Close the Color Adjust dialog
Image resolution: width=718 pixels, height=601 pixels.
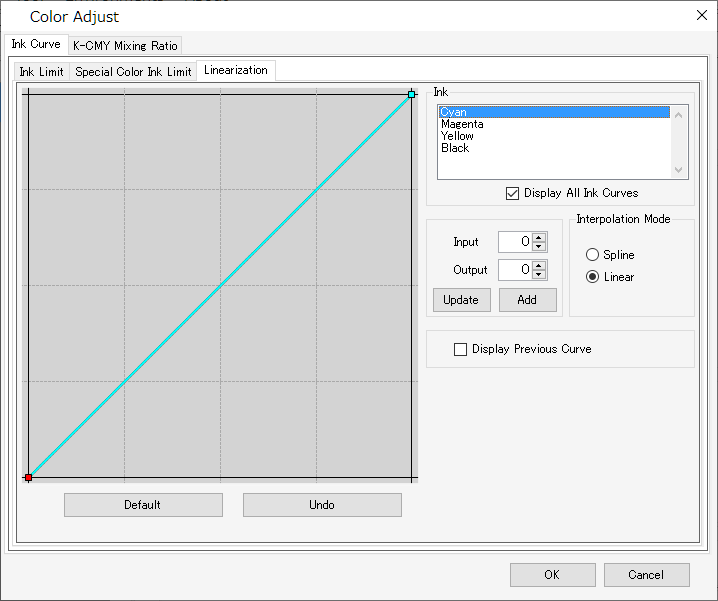(699, 14)
